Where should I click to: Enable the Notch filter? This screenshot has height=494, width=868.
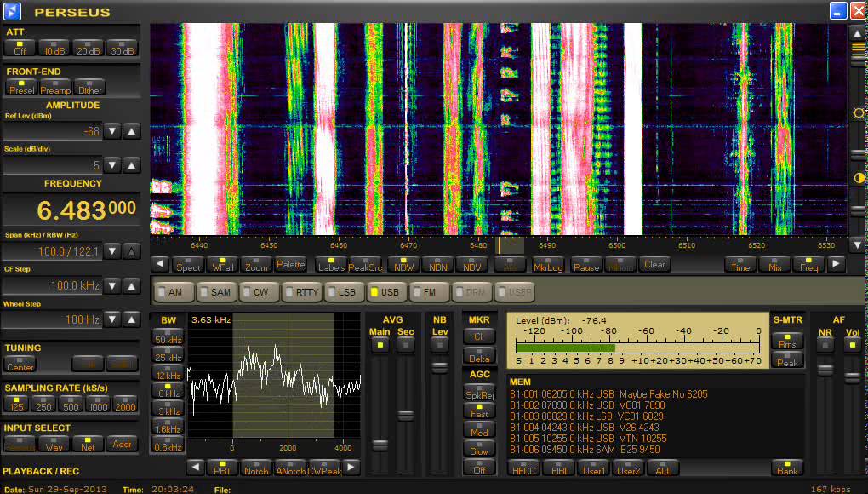click(256, 468)
